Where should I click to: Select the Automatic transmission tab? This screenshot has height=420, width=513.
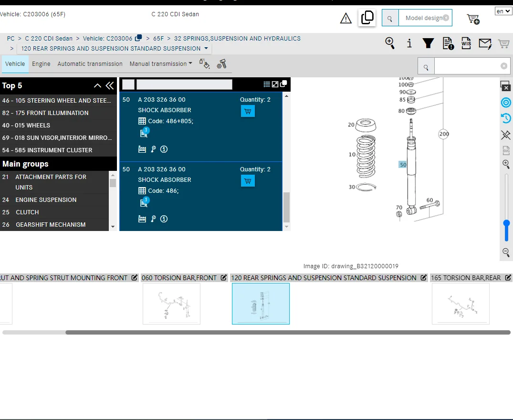[x=90, y=64]
